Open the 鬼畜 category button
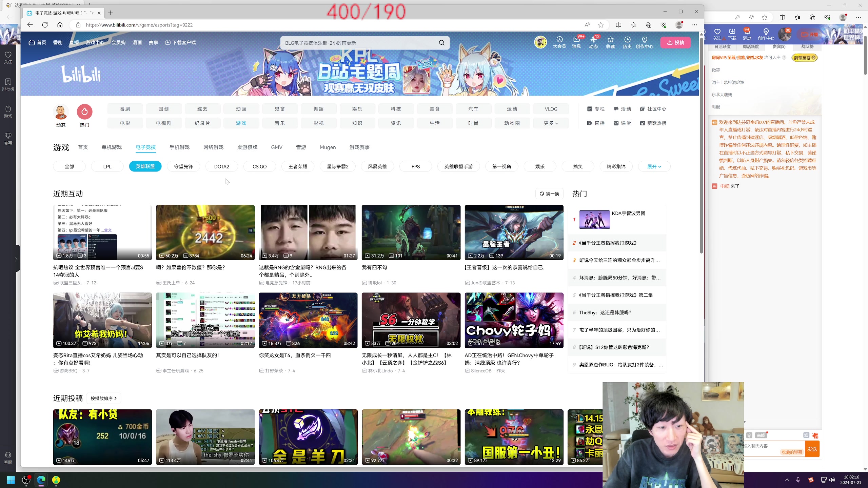 pos(280,109)
